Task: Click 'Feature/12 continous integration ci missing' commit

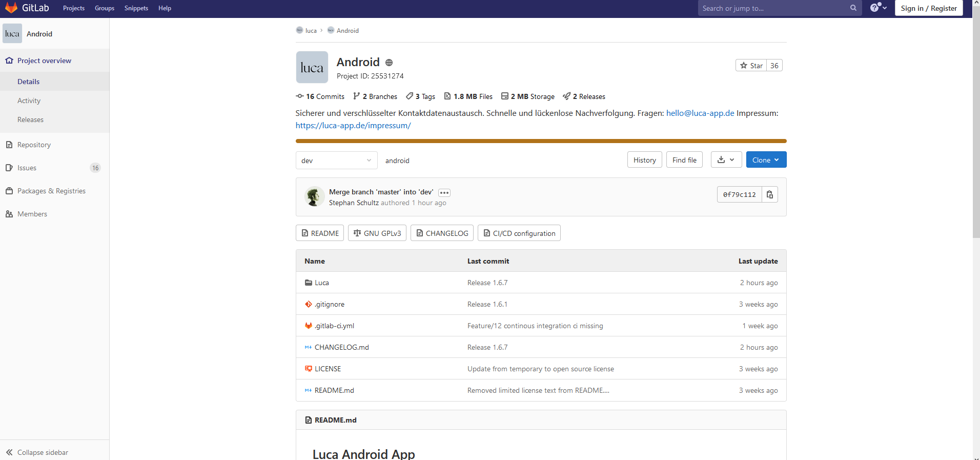Action: point(535,326)
